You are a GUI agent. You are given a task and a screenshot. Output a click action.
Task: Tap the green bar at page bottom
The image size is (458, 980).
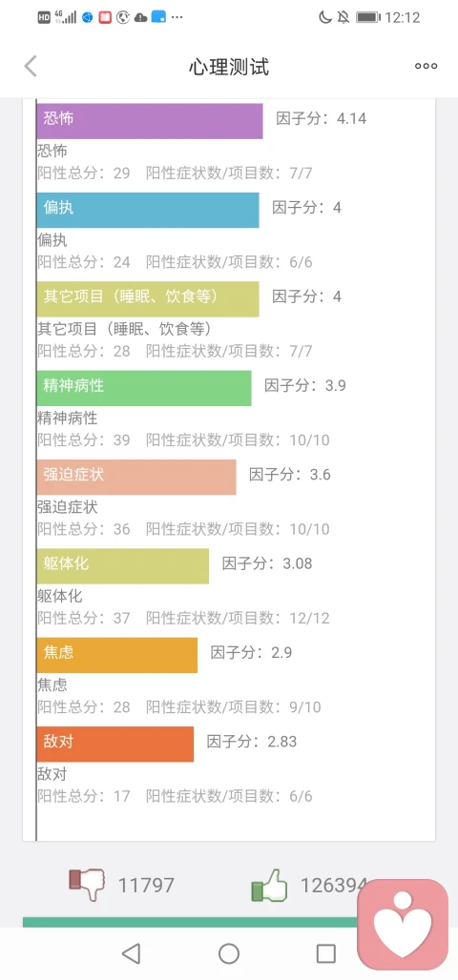pyautogui.click(x=190, y=922)
